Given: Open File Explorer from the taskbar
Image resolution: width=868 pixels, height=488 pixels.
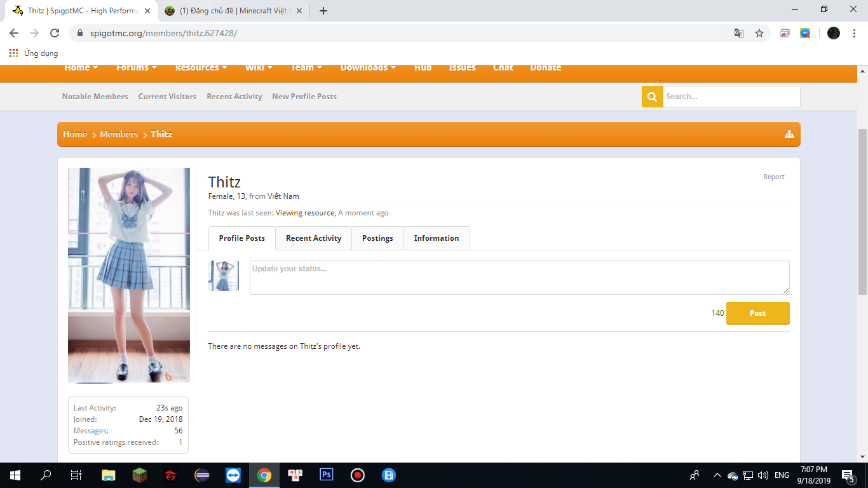Looking at the screenshot, I should [x=109, y=475].
